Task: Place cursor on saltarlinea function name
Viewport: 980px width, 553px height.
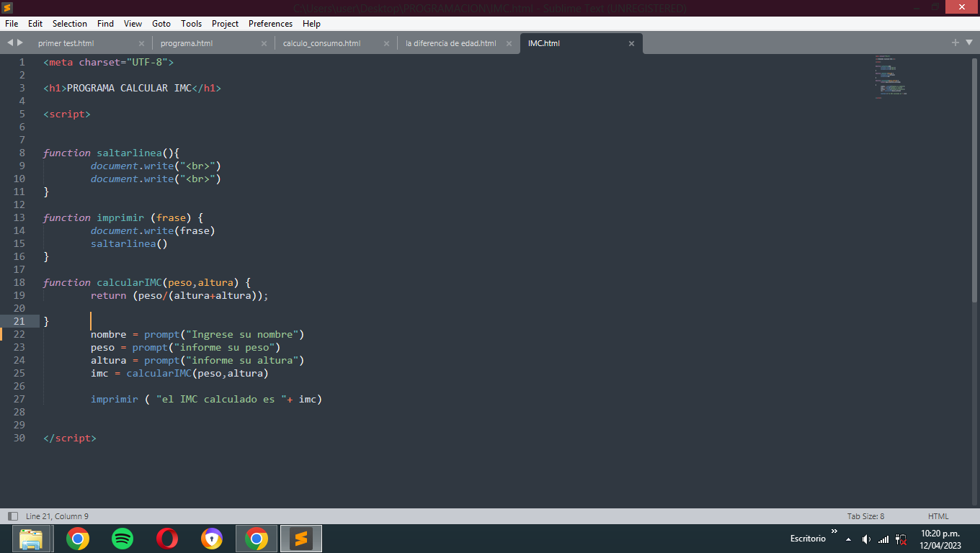Action: tap(129, 153)
